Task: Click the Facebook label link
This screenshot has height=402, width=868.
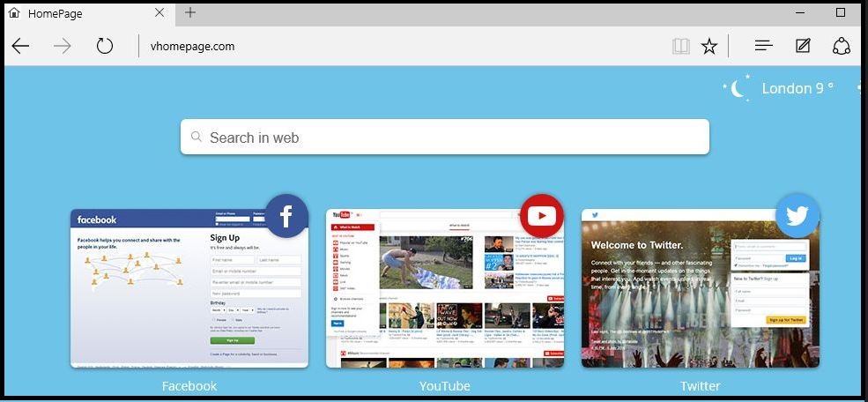Action: pos(189,386)
